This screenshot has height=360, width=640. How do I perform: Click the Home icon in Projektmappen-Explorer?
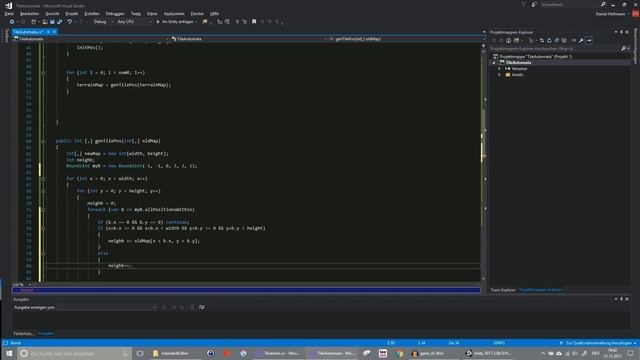coord(508,40)
